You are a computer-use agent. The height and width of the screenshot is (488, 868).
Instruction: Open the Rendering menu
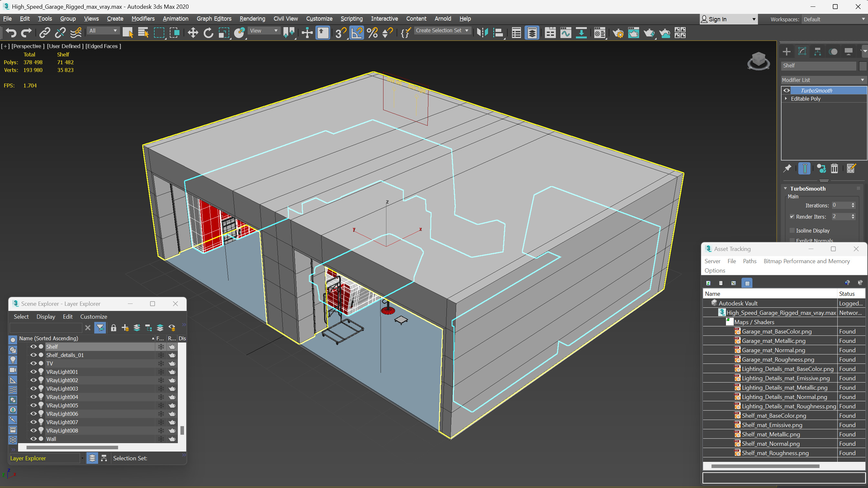pos(252,19)
